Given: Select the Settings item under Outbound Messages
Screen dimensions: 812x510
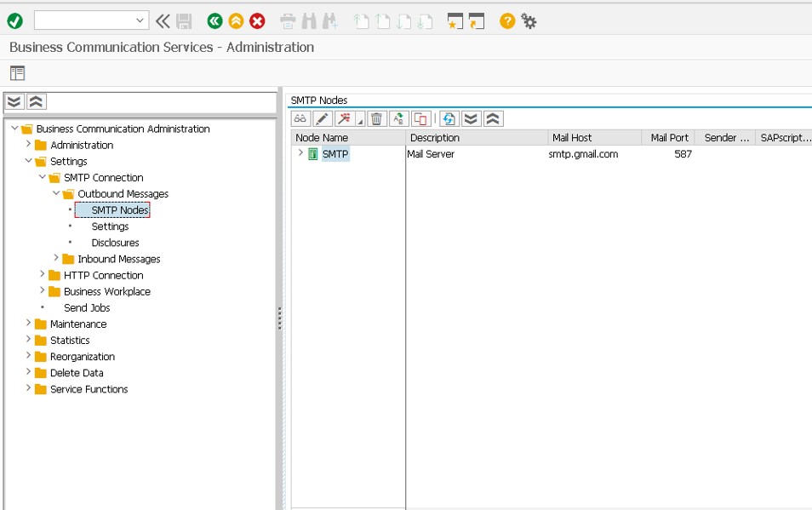Looking at the screenshot, I should point(110,226).
